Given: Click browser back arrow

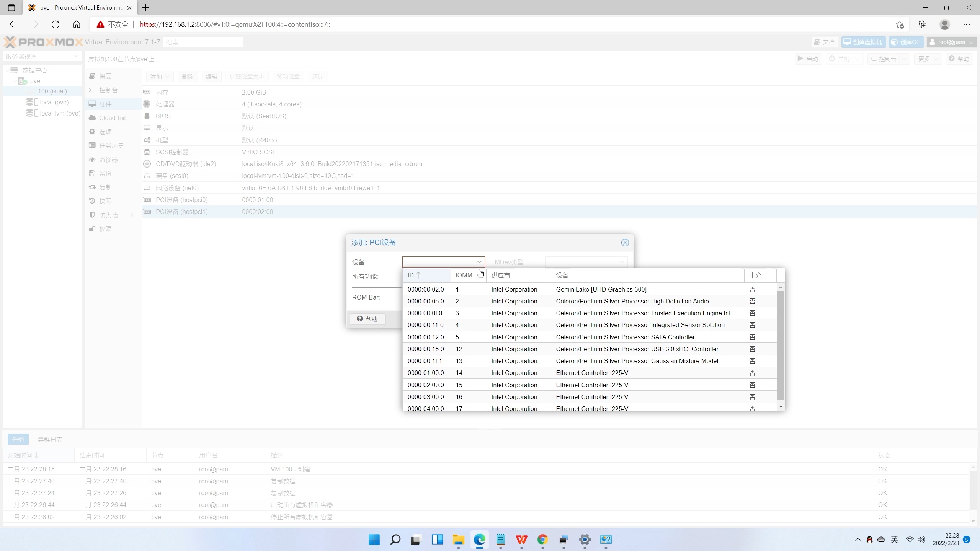Looking at the screenshot, I should 13,24.
